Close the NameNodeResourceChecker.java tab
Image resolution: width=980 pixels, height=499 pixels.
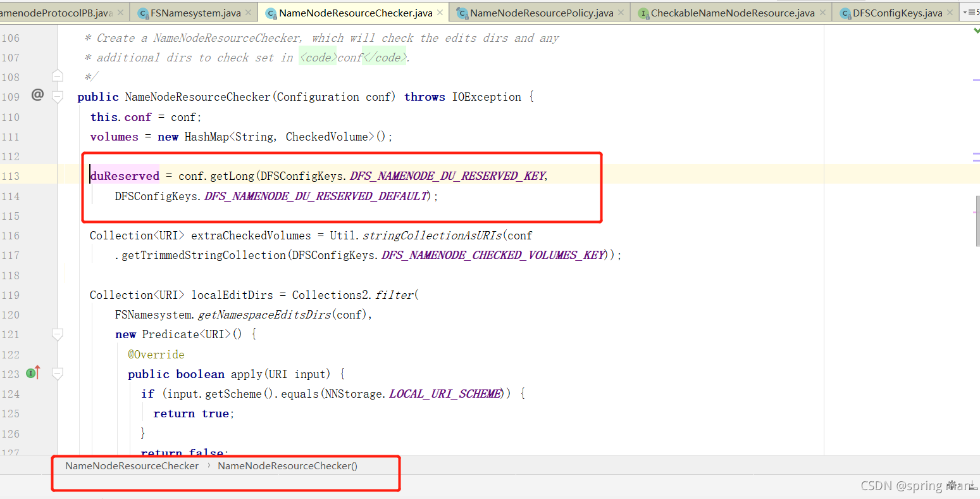click(x=440, y=13)
